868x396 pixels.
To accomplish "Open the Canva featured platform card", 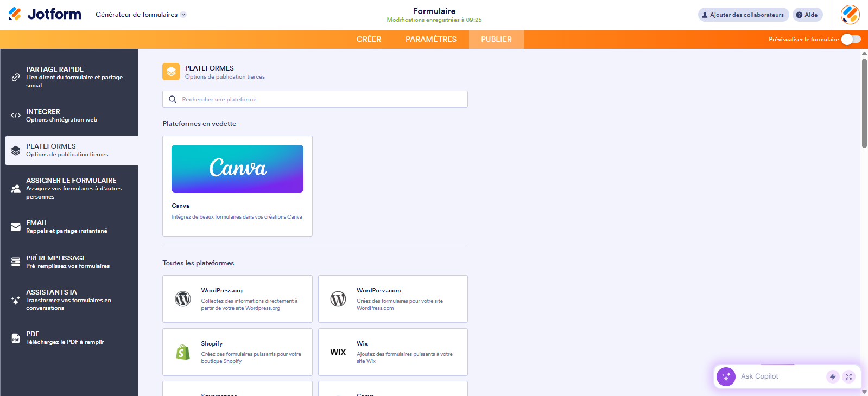I will [237, 186].
